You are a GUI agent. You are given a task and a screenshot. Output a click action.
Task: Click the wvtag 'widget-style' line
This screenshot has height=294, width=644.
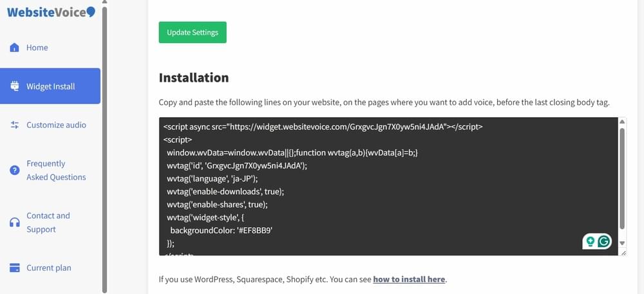coord(206,217)
